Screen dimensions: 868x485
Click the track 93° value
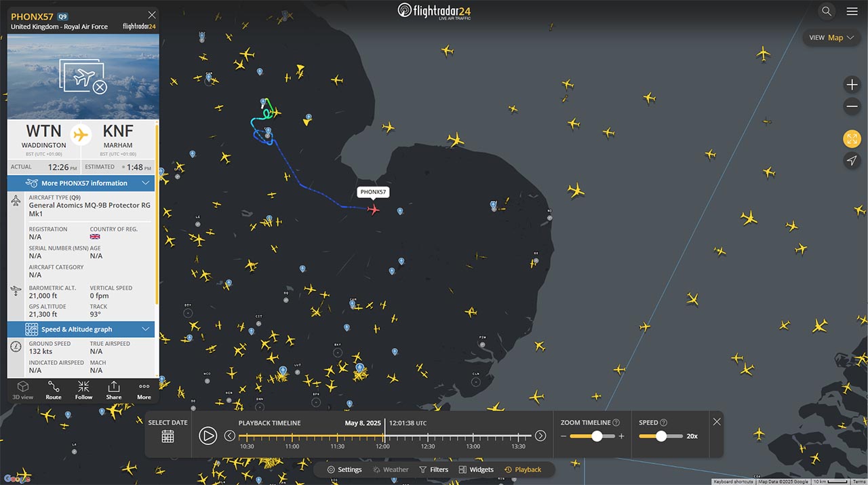pos(96,314)
